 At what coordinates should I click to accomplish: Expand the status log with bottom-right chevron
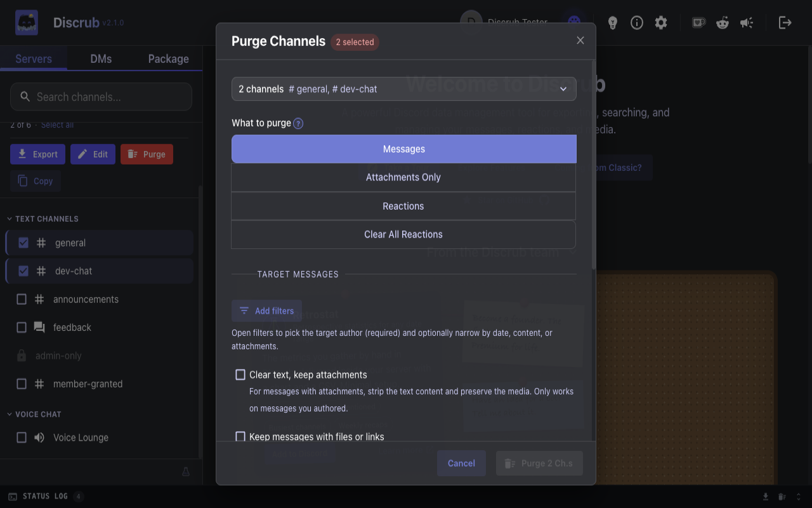(799, 497)
